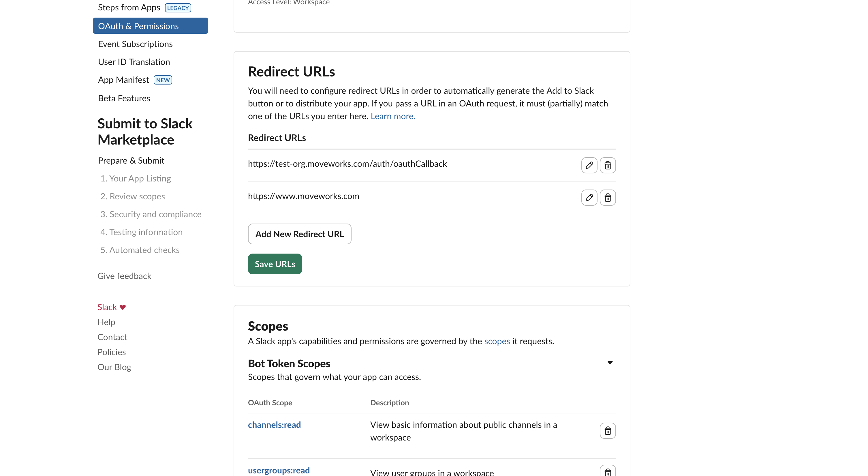Open the channels:read scope link
This screenshot has width=868, height=476.
[x=274, y=425]
